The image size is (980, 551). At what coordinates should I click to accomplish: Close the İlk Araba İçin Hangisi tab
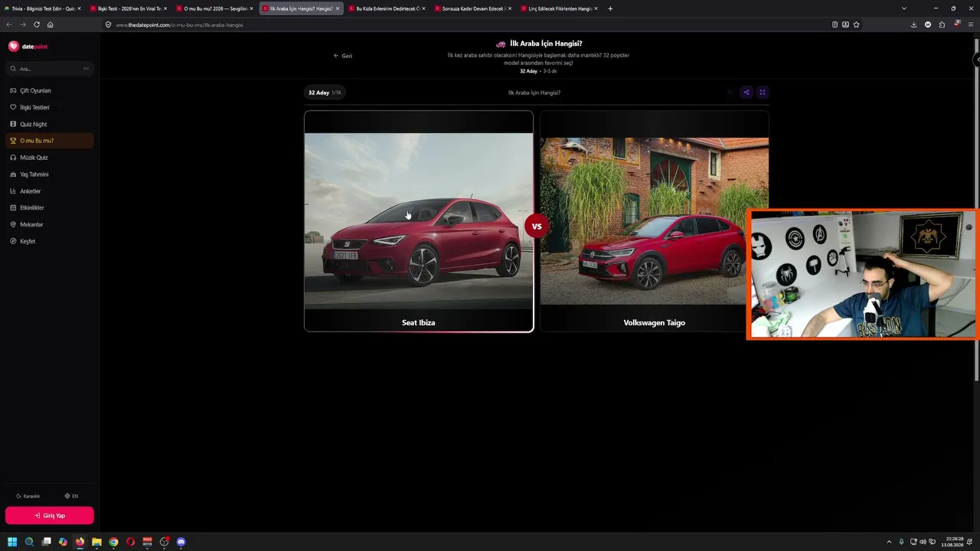(338, 8)
